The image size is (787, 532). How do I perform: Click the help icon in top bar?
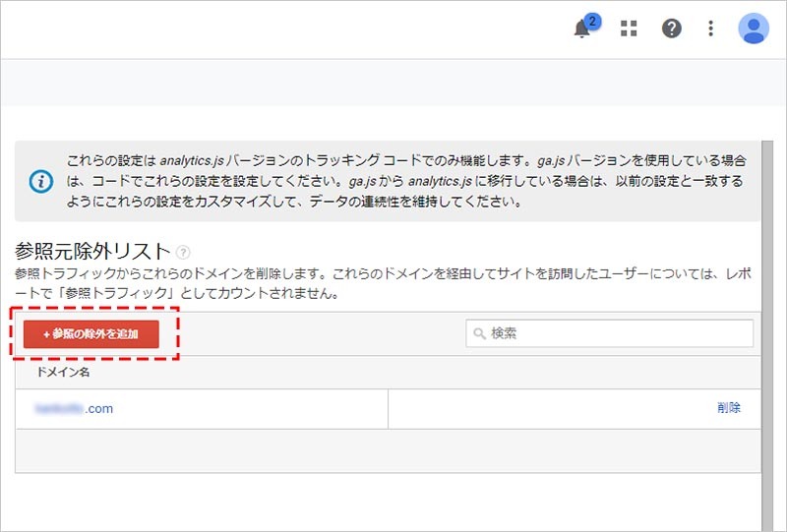[672, 29]
